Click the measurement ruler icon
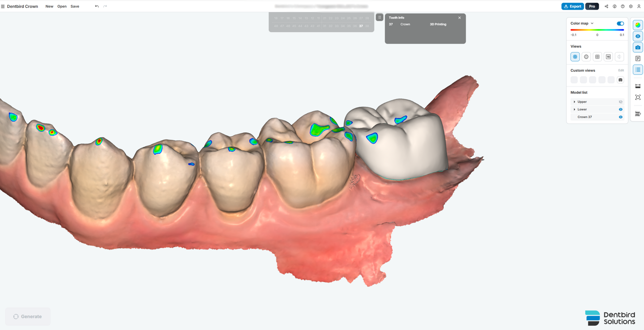 click(x=637, y=85)
